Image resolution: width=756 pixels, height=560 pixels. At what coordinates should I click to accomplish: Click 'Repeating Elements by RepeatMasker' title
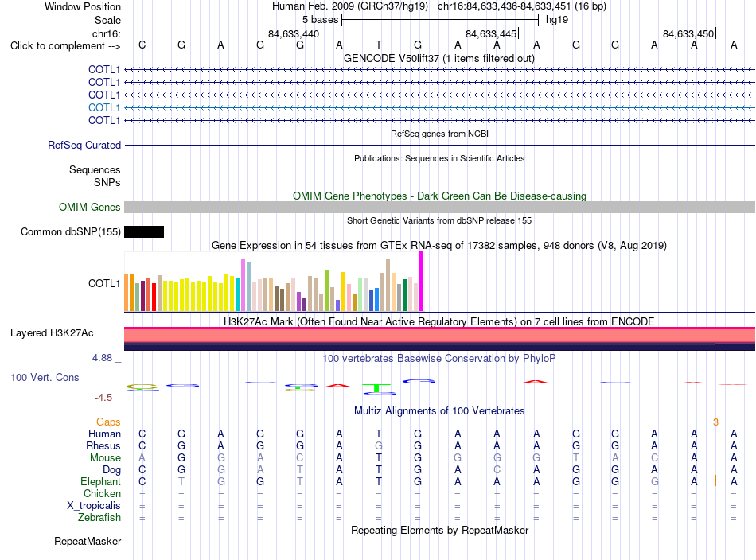coord(440,531)
